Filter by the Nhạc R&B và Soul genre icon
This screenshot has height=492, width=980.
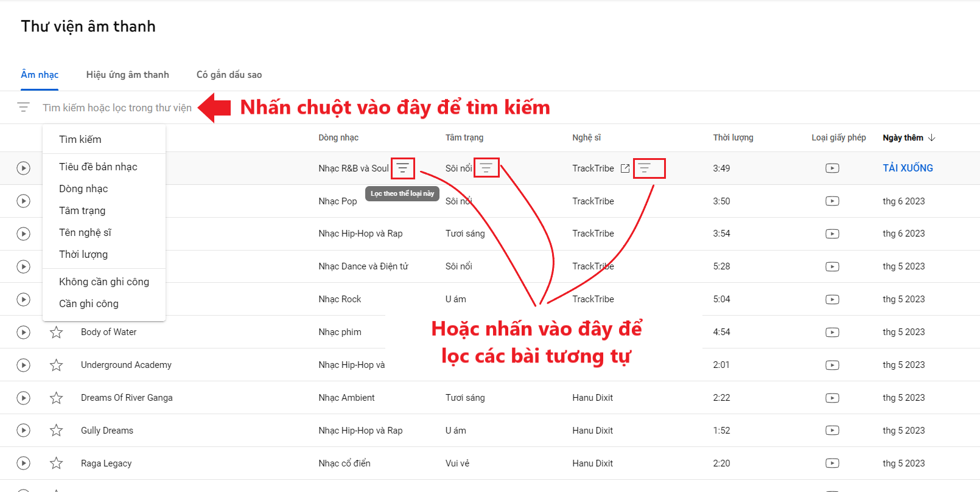[402, 168]
